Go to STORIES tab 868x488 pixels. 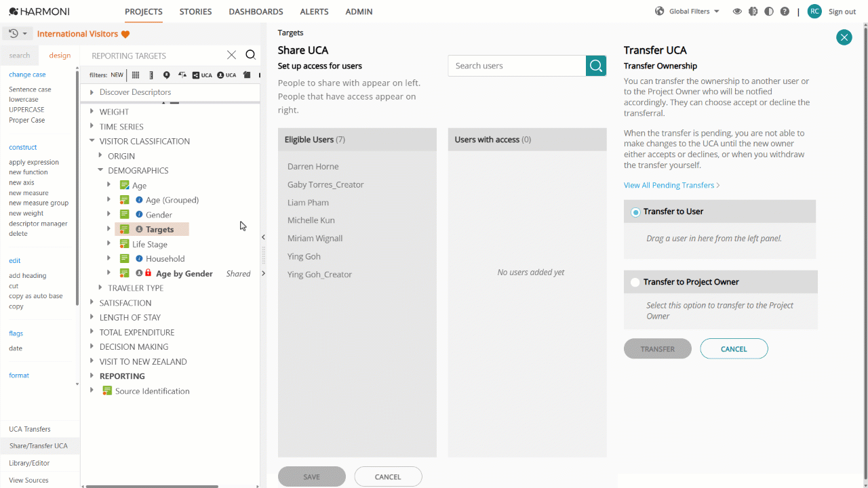coord(195,12)
